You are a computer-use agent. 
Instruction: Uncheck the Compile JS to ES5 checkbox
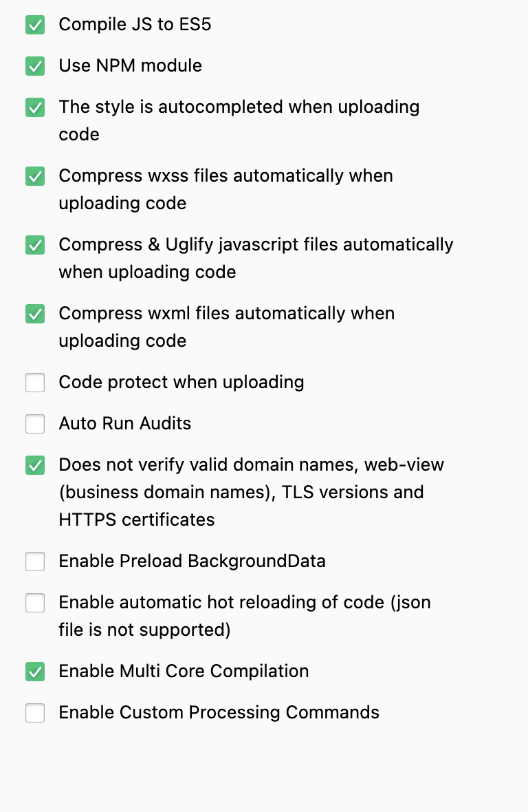click(35, 25)
